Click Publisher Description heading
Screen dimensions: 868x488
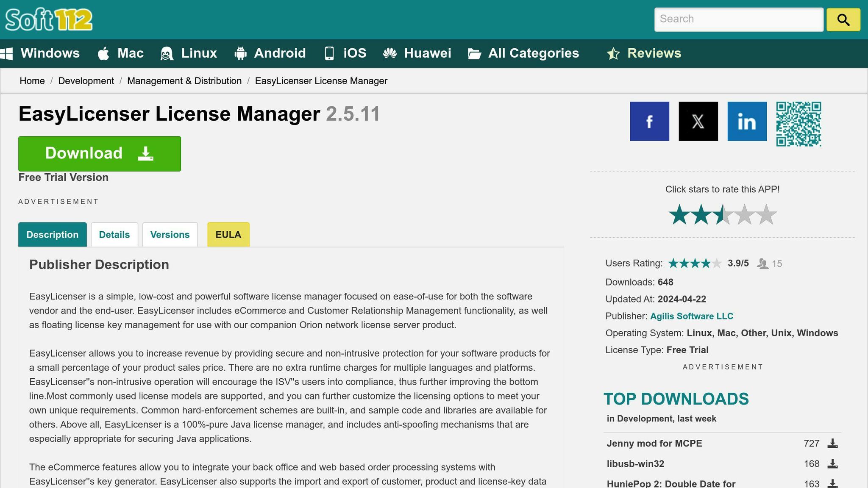[x=99, y=265]
